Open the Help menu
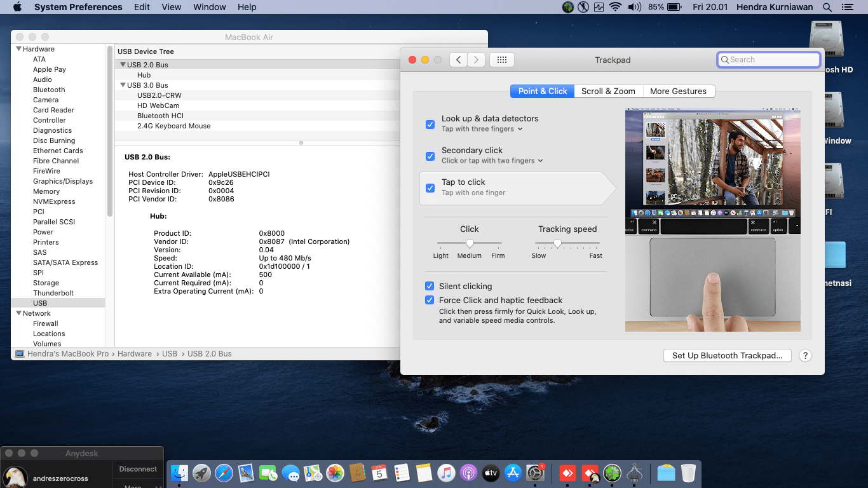This screenshot has width=868, height=488. click(x=247, y=7)
